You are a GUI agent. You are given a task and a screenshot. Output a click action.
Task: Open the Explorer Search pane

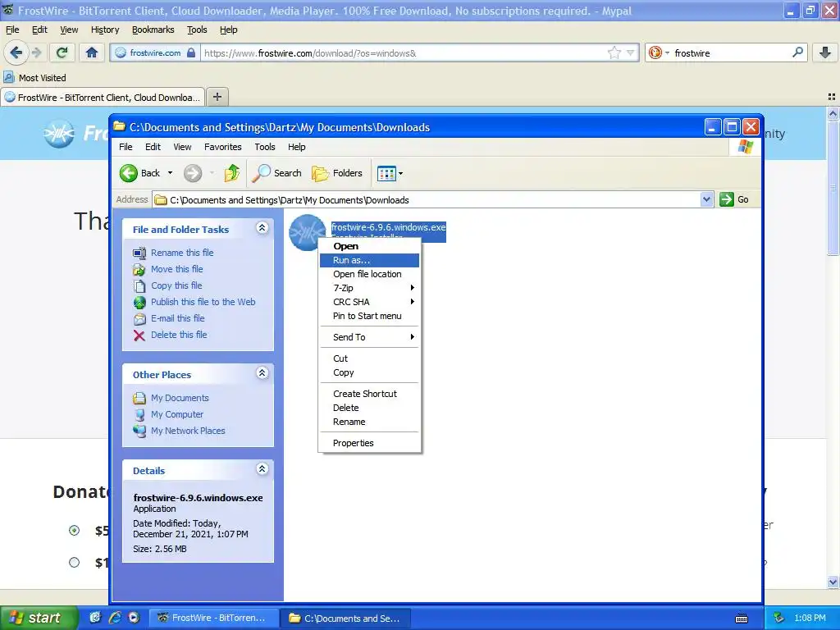(x=277, y=173)
